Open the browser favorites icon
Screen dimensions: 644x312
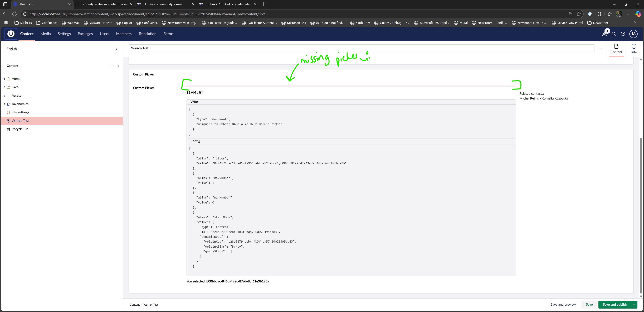pos(610,14)
